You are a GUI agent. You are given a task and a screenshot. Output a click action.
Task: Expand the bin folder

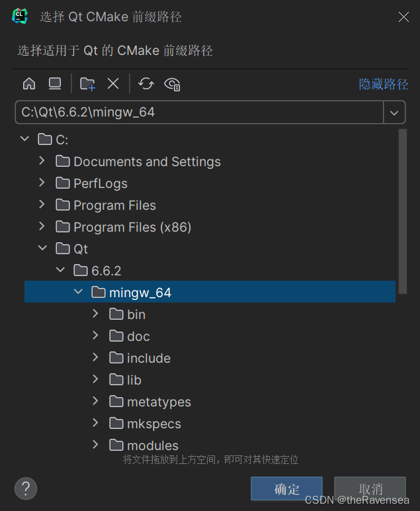tap(95, 314)
